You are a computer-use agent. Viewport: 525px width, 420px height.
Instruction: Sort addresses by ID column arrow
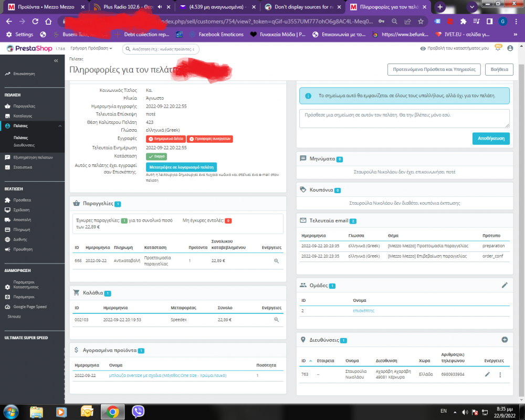coord(311,361)
